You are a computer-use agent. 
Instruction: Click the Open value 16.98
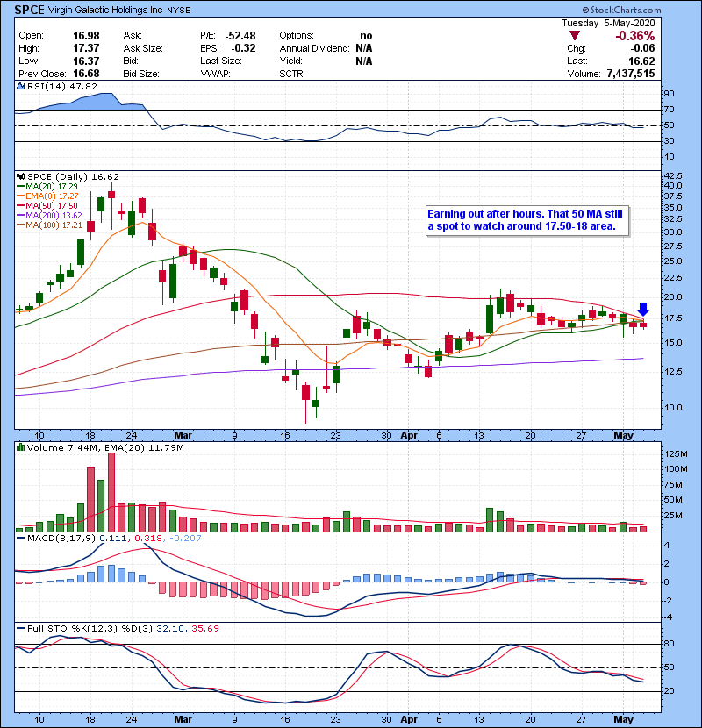tap(86, 36)
